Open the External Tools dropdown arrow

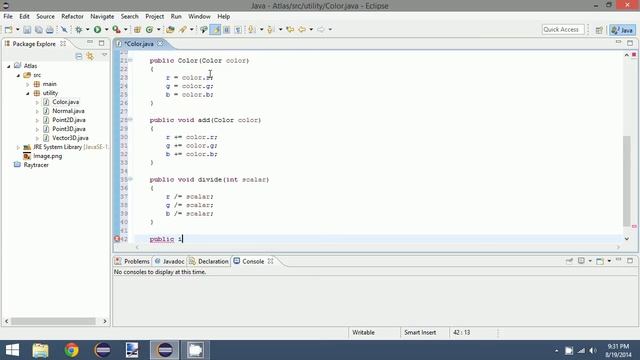(x=126, y=29)
